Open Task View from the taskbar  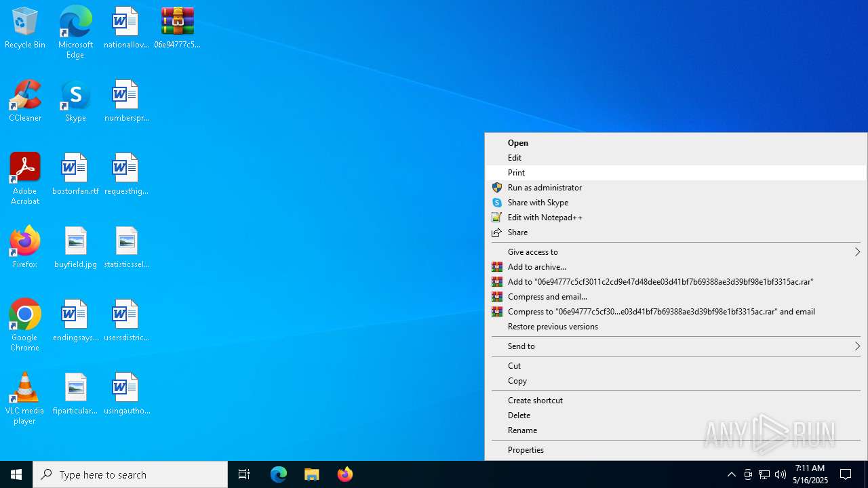[x=244, y=474]
